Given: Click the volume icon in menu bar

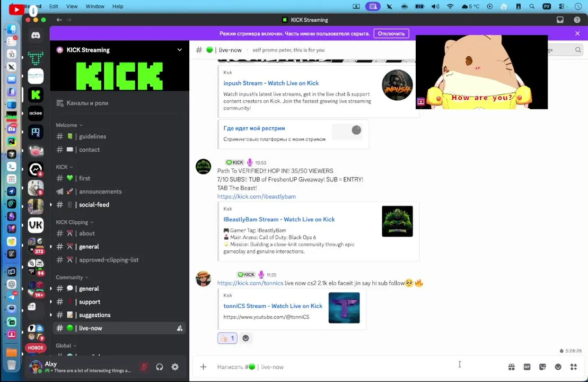Looking at the screenshot, I should point(435,6).
